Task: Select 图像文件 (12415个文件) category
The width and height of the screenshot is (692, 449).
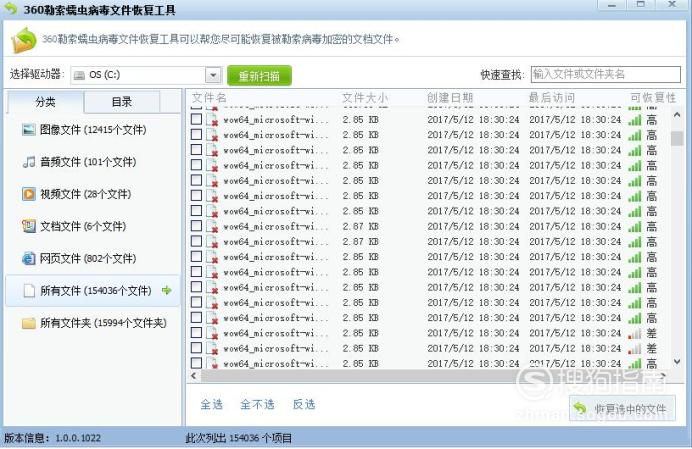Action: pos(93,130)
